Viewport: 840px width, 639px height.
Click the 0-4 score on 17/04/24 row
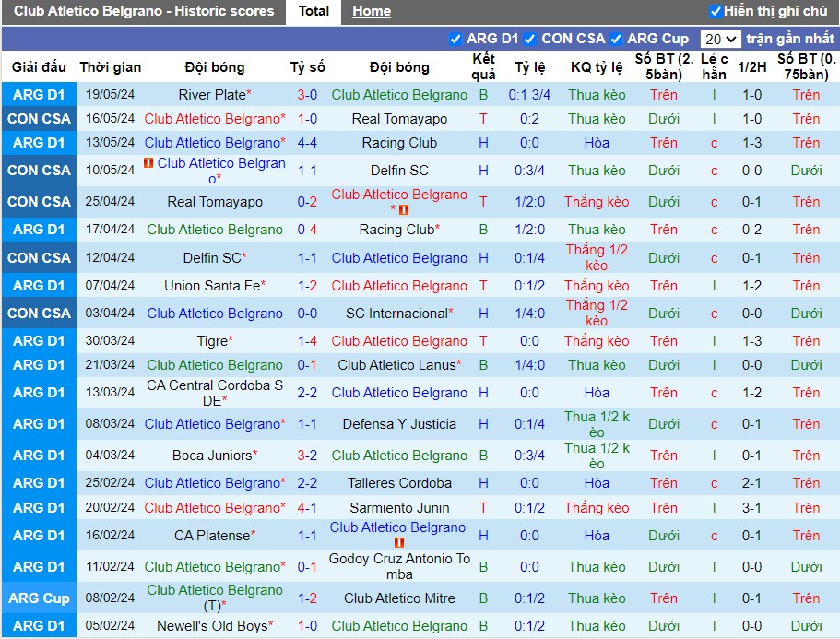(307, 230)
